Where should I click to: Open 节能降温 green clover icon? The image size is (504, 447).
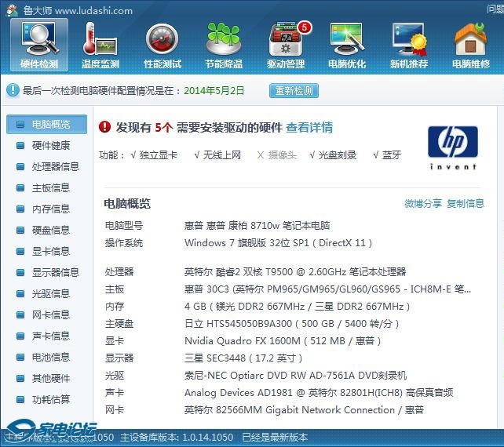(224, 38)
